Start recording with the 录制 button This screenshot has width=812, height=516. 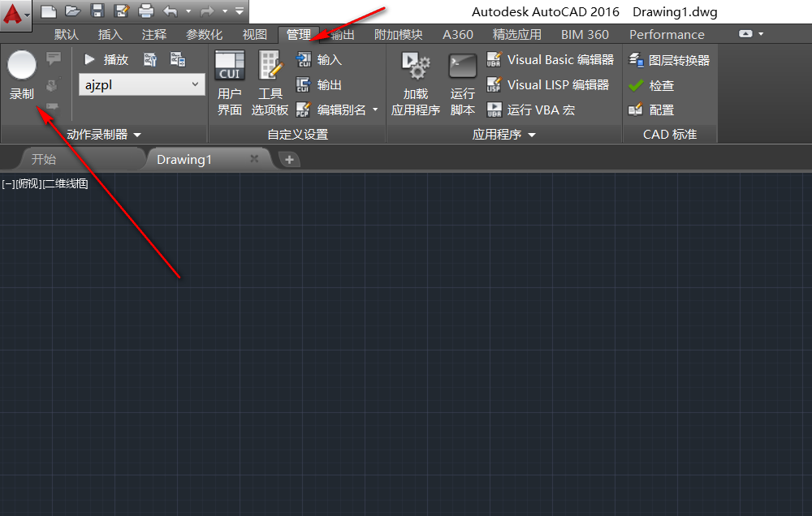[x=22, y=75]
